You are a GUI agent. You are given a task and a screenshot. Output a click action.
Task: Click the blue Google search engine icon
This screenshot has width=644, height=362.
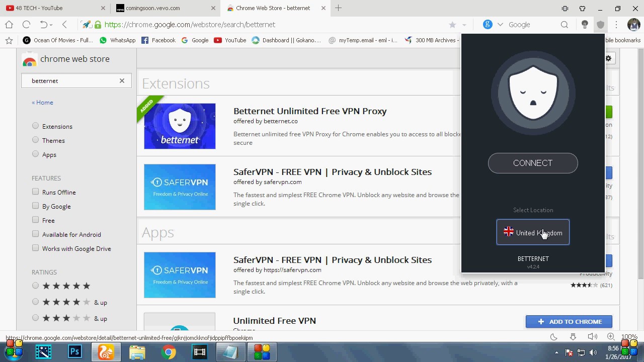click(488, 24)
